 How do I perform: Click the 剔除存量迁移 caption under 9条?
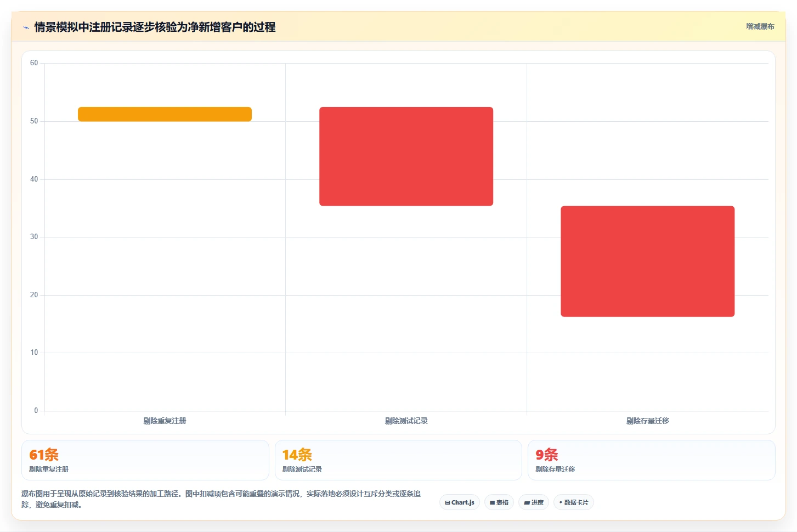pos(555,469)
